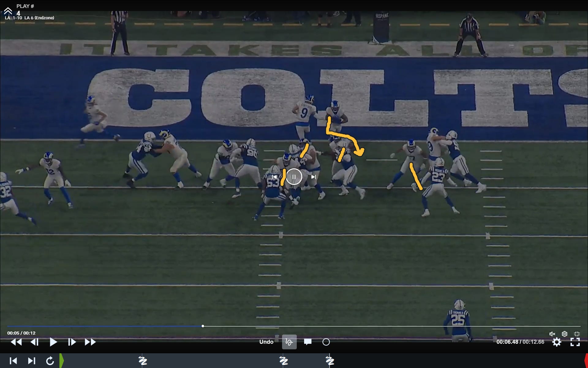Toggle the muted speaker icon
Screen dimensions: 588x368
tap(552, 334)
